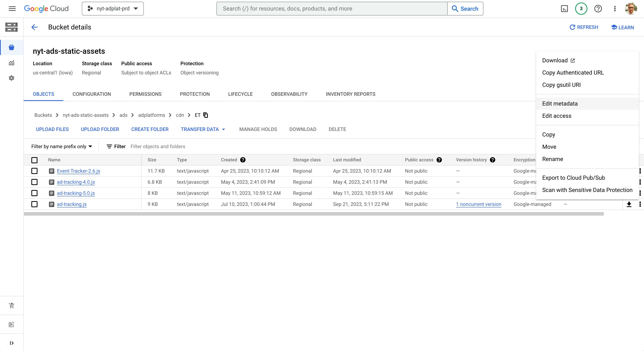Check the ad-tracking-5.0.js row checkbox

point(34,193)
